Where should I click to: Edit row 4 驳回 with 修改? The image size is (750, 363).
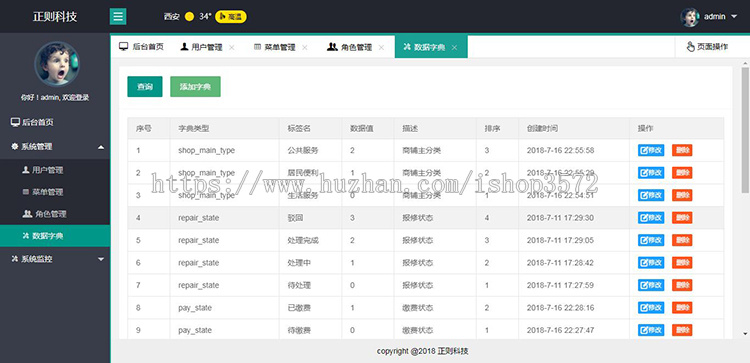[651, 218]
